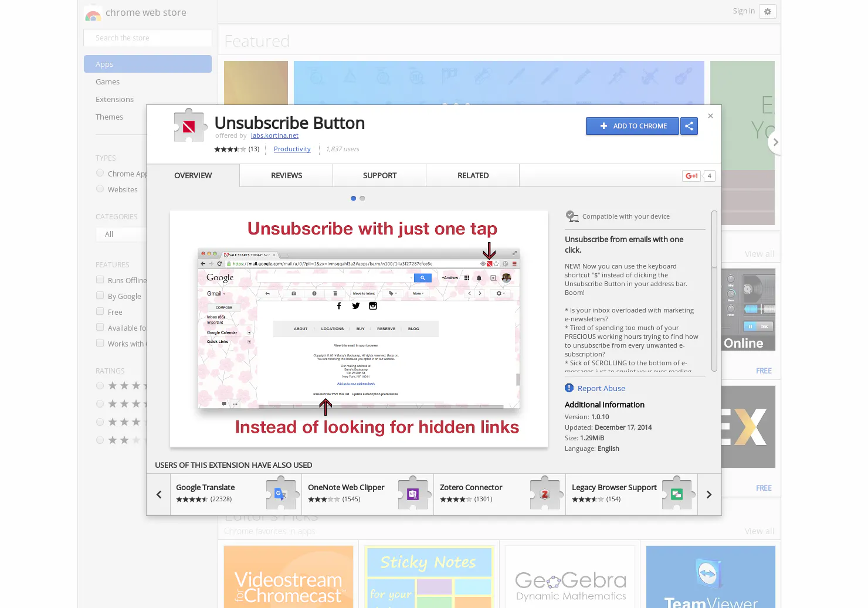The width and height of the screenshot is (868, 608).
Task: Open the GeoGebra app tile
Action: tap(570, 577)
